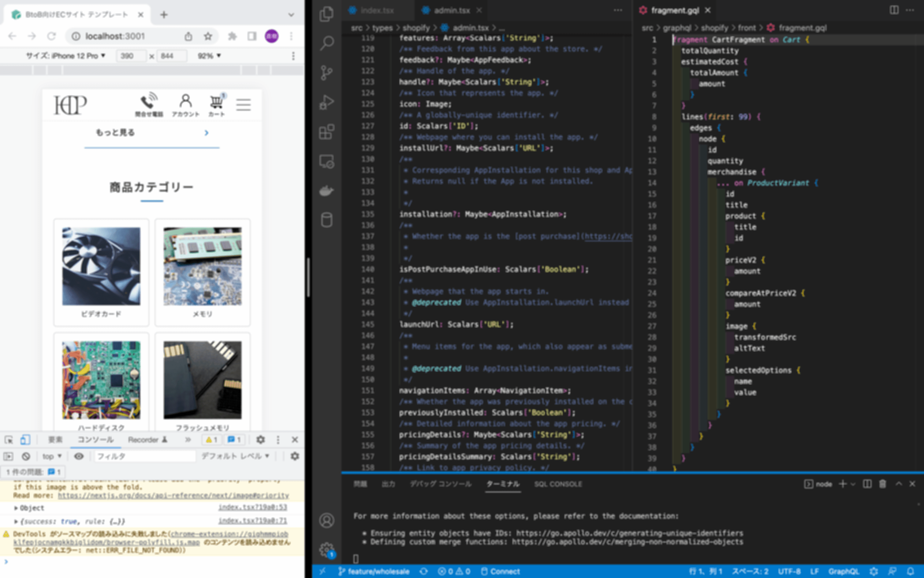Toggle the console sidebar panel
This screenshot has height=578, width=924.
pyautogui.click(x=8, y=456)
